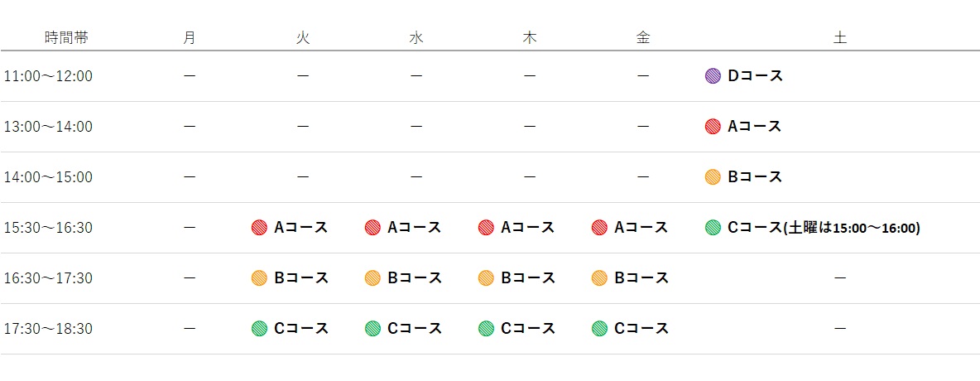Click the Cコース(土曜は15:00～16:00) text
This screenshot has width=980, height=381.
point(824,228)
